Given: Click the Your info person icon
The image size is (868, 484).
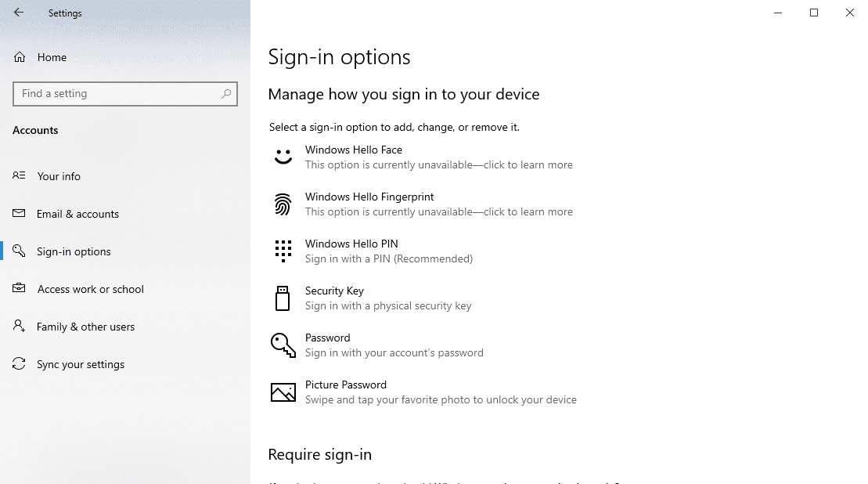Looking at the screenshot, I should pos(19,175).
